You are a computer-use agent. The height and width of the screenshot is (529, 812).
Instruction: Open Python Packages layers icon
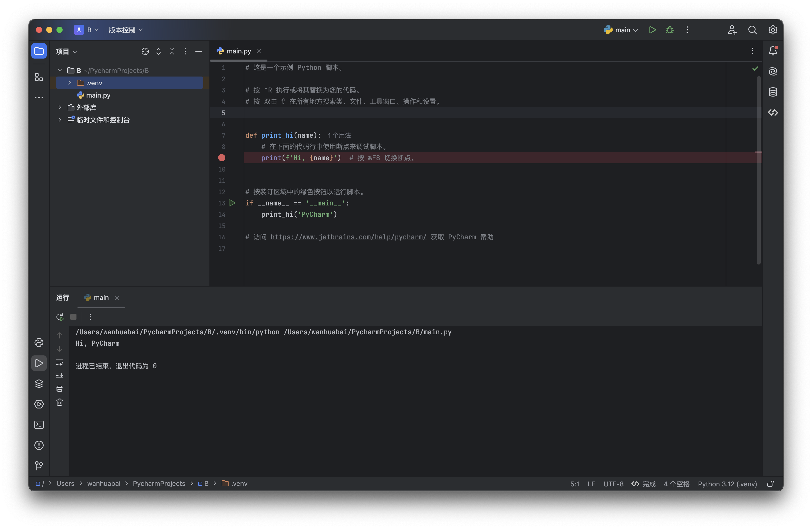tap(39, 384)
